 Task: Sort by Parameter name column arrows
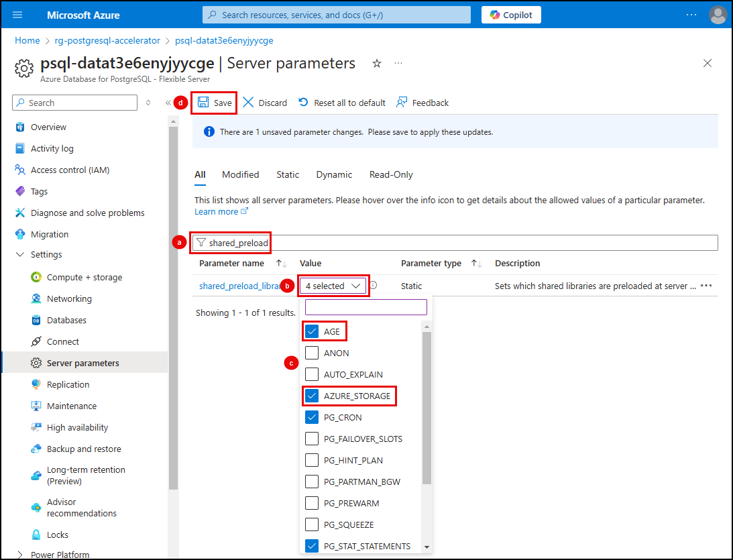click(282, 263)
